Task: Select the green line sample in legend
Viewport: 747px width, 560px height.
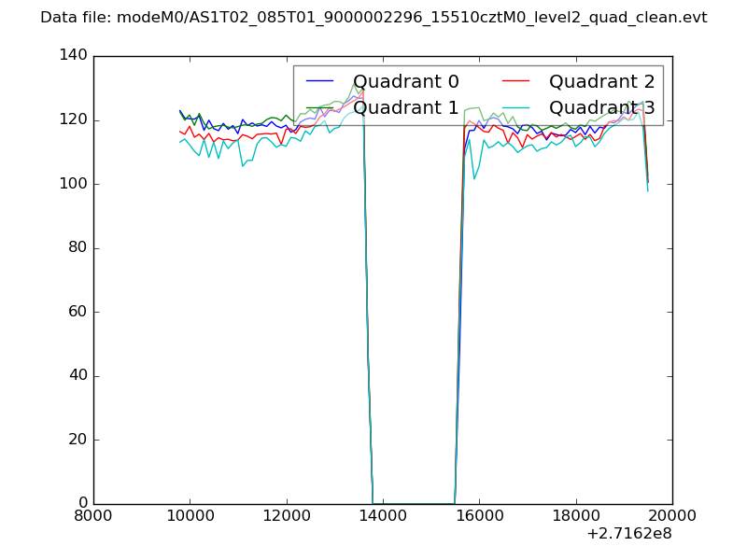Action: [x=321, y=108]
